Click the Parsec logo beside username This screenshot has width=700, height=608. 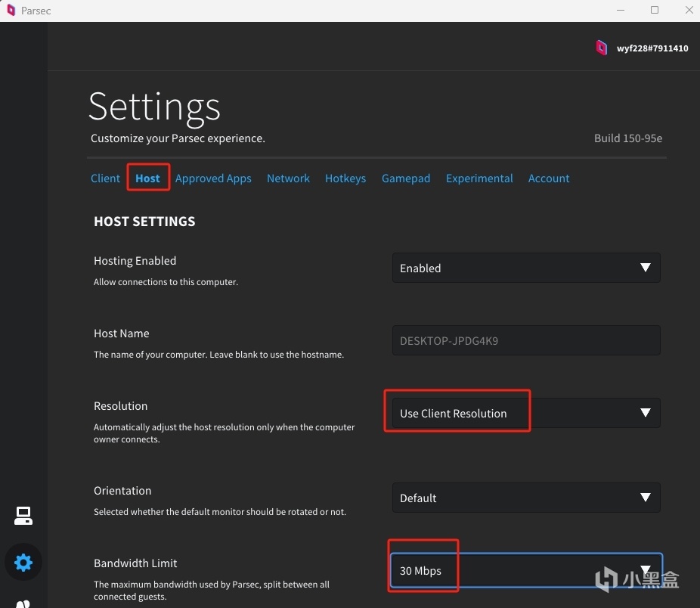[602, 48]
